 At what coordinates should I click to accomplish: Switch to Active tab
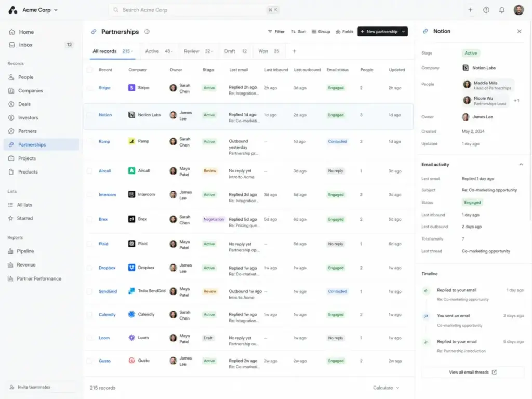[x=159, y=51]
